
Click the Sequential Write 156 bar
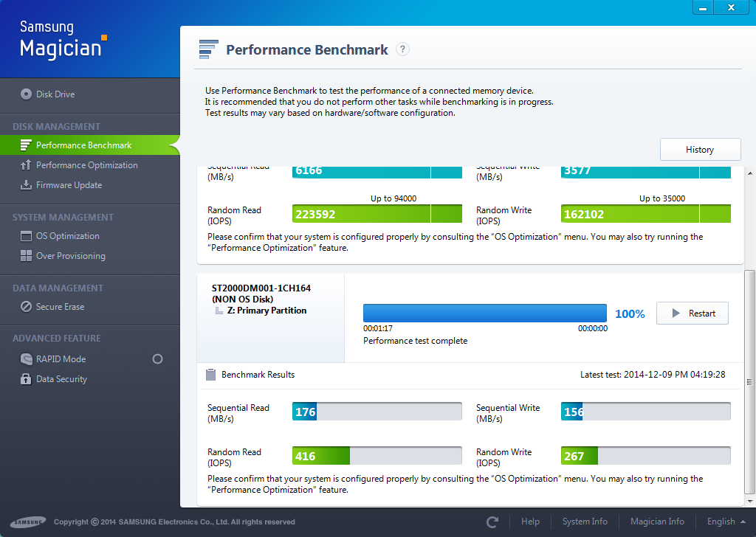pos(645,412)
